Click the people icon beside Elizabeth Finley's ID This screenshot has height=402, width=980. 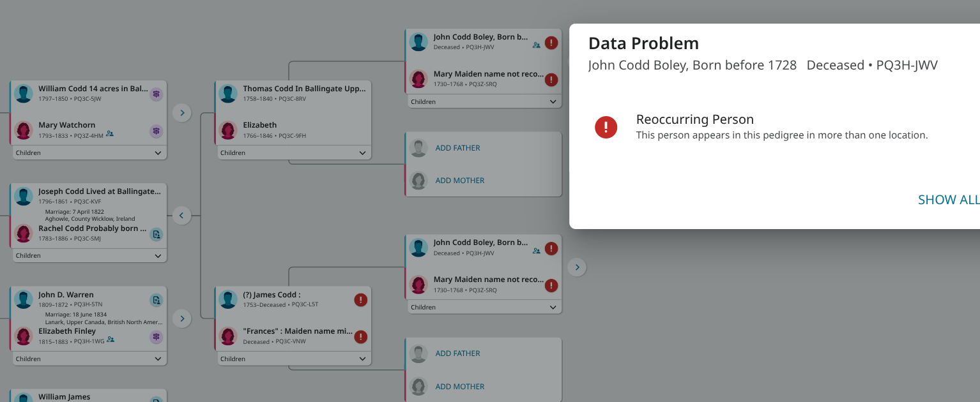point(111,339)
